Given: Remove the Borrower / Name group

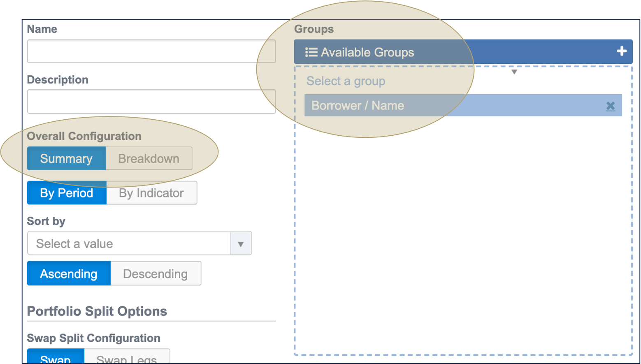Looking at the screenshot, I should (x=611, y=106).
